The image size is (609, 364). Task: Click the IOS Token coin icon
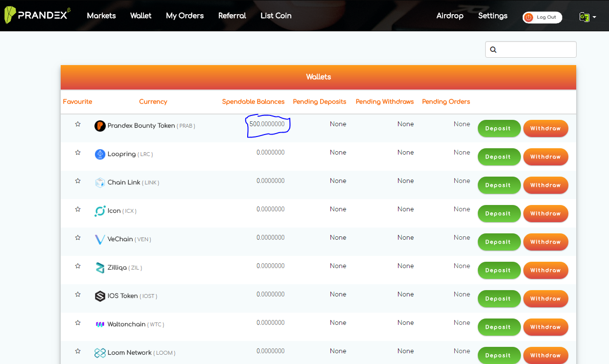click(x=100, y=296)
